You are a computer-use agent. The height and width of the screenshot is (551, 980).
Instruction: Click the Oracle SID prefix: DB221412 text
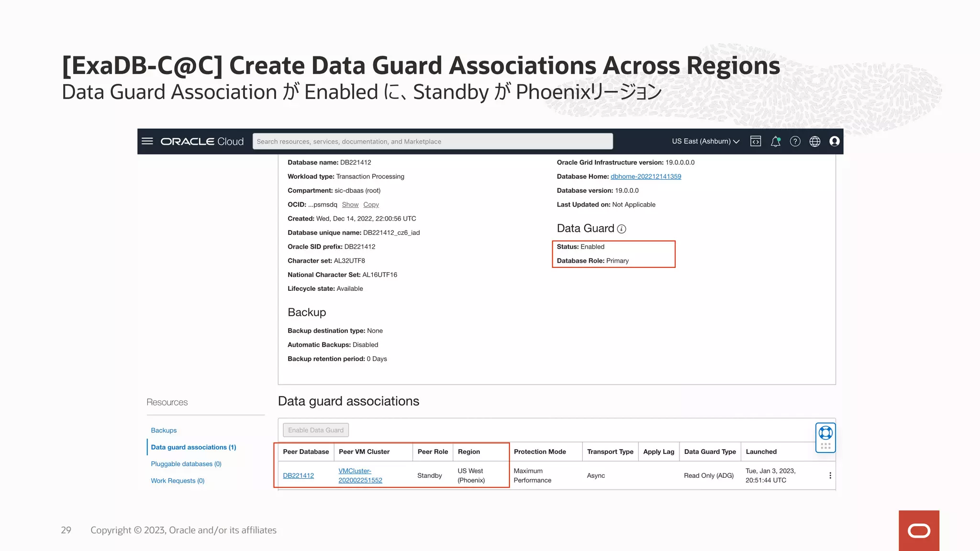click(x=332, y=247)
